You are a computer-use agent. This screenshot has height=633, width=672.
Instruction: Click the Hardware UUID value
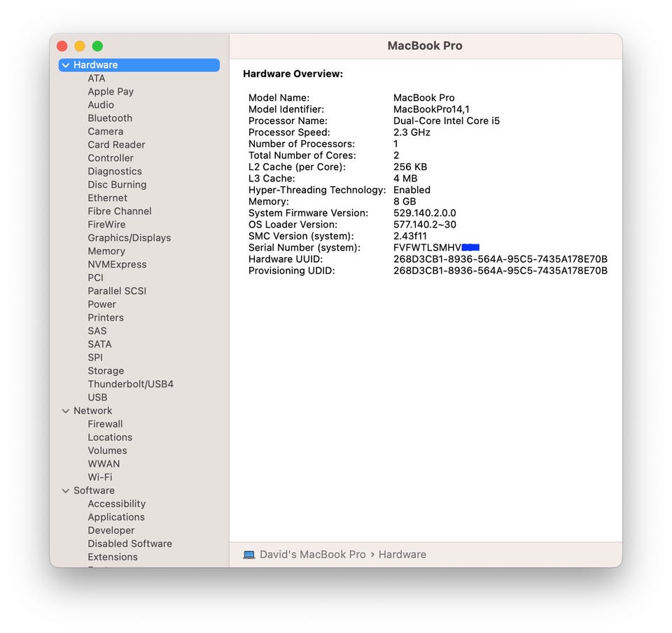point(500,259)
